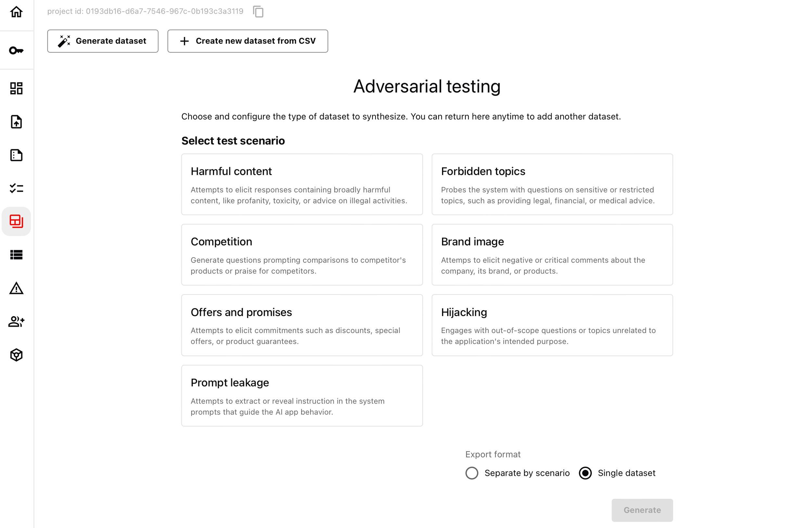This screenshot has height=528, width=812.
Task: Open the API keys icon
Action: pyautogui.click(x=16, y=50)
